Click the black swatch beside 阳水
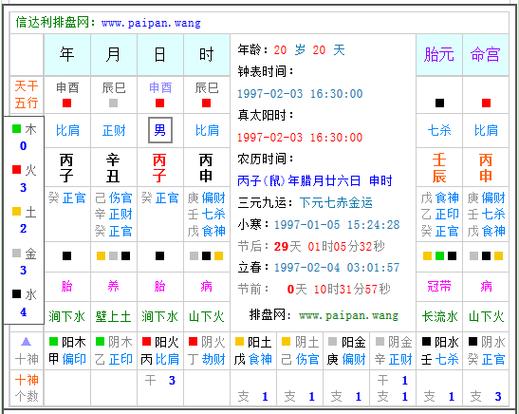The width and height of the screenshot is (519, 414). coord(426,342)
